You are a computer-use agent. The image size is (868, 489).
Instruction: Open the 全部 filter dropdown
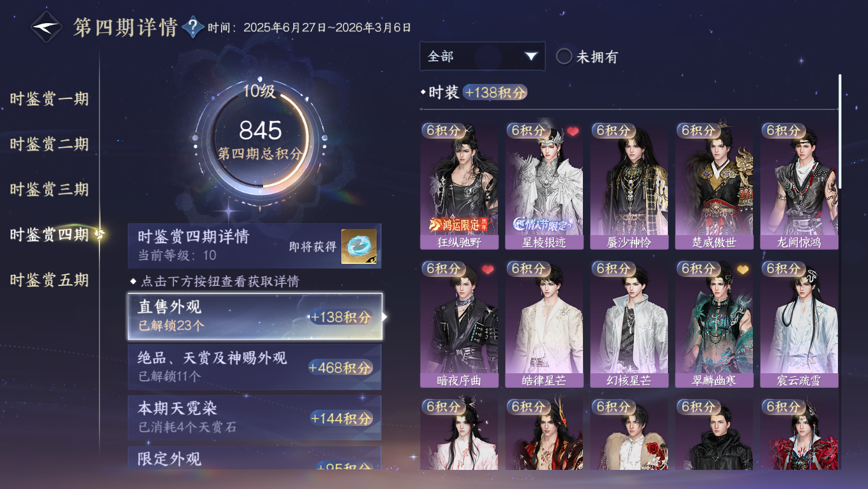coord(482,56)
